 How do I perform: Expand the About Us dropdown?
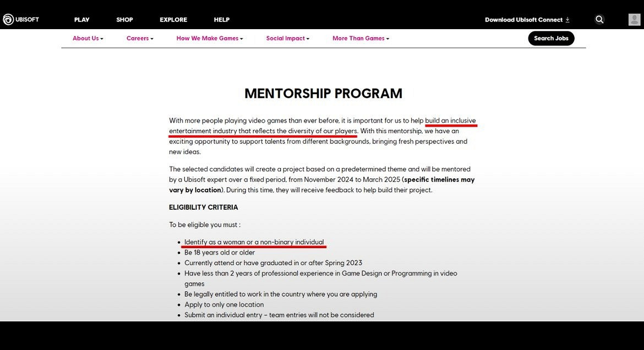click(88, 39)
